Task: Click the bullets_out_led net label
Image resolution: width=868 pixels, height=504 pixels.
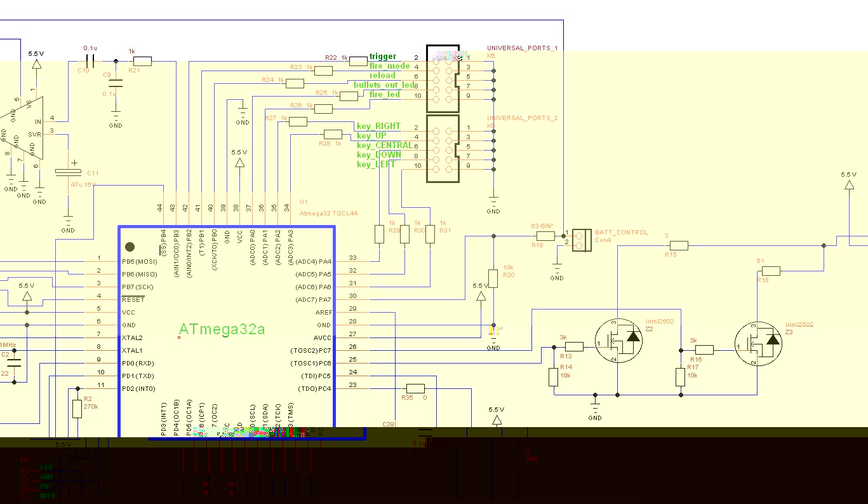Action: 384,85
